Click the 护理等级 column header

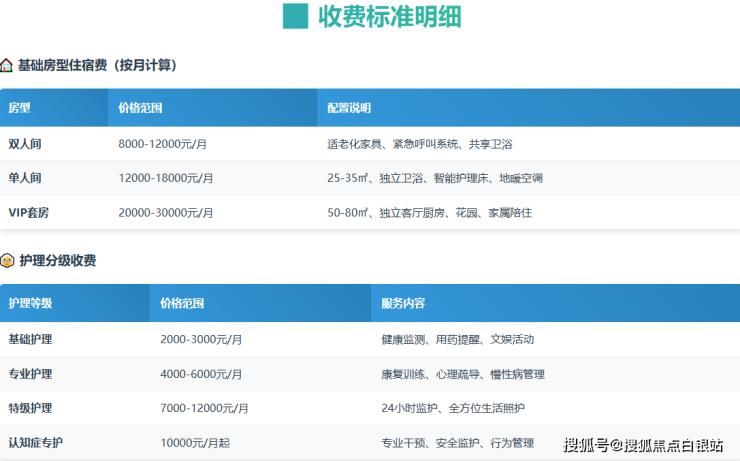30,303
